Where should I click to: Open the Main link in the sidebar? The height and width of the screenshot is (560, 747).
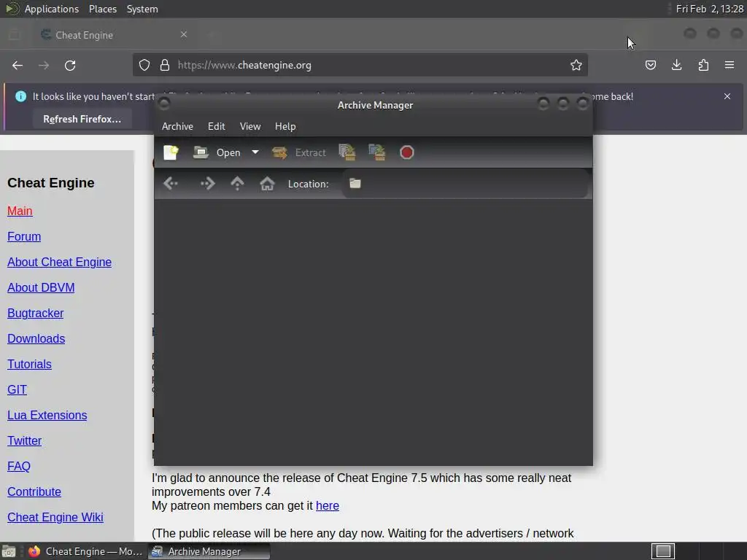pos(20,211)
